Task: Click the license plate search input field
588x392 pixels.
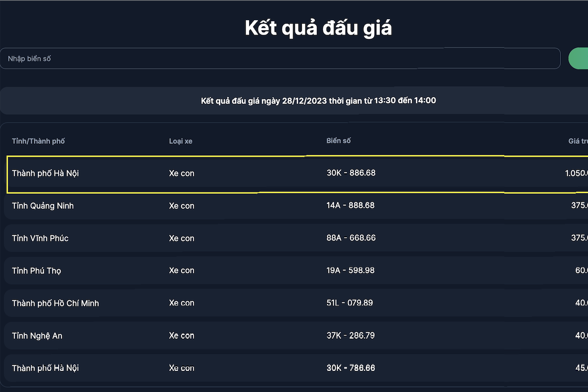Action: point(280,59)
